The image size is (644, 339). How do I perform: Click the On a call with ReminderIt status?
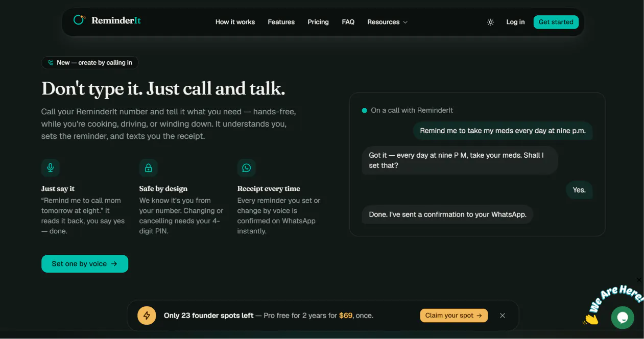408,110
